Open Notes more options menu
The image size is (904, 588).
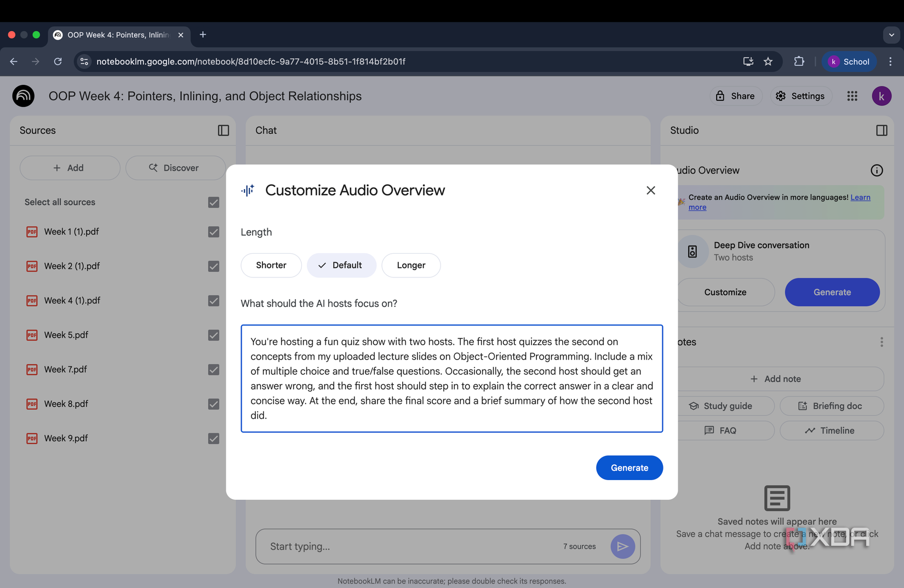click(x=881, y=342)
